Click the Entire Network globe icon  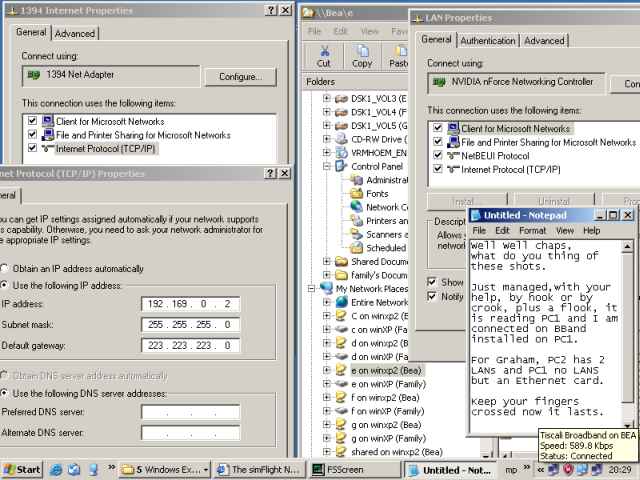pyautogui.click(x=341, y=302)
